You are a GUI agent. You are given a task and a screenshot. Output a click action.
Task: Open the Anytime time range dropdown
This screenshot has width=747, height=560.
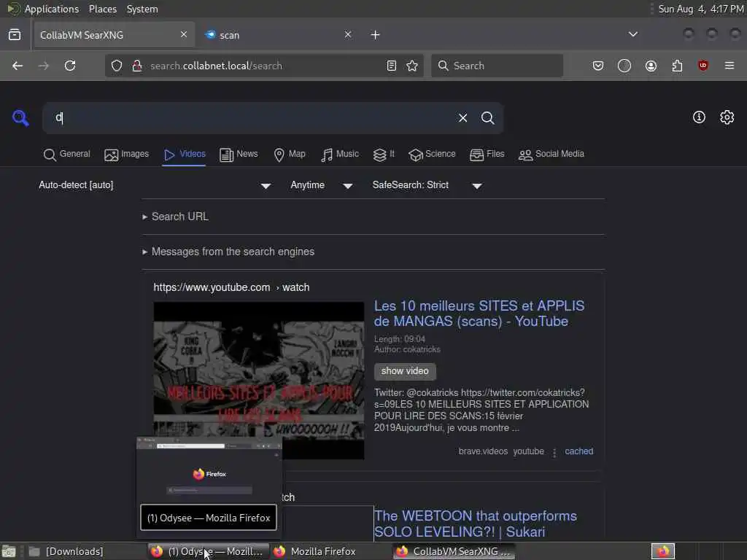322,185
